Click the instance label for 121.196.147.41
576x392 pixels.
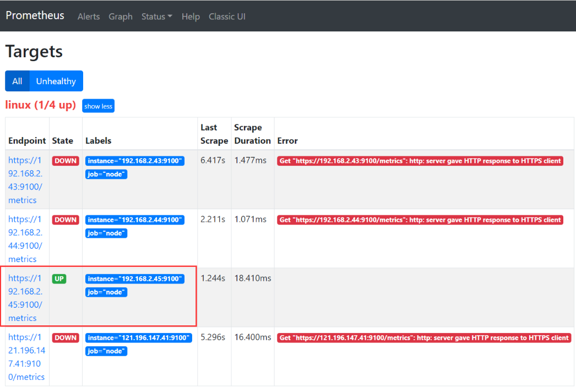click(138, 337)
